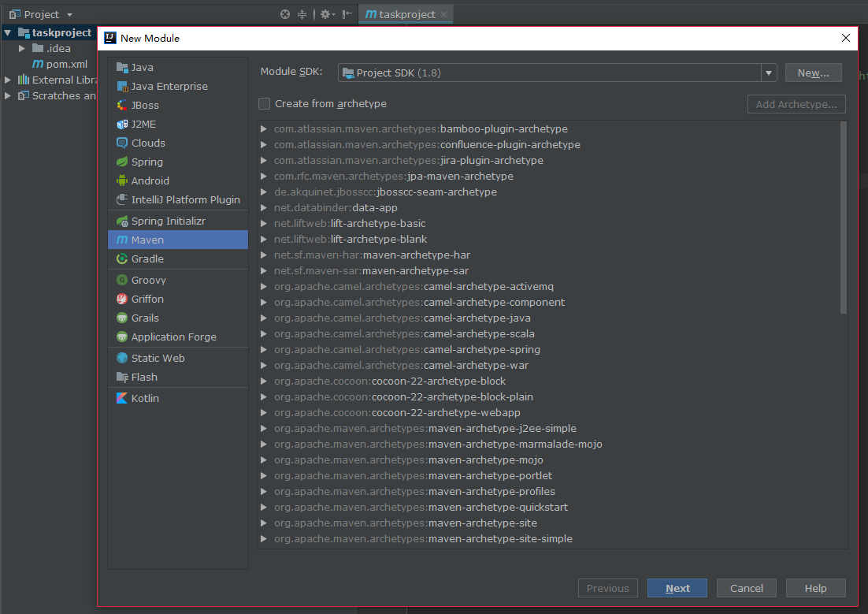The width and height of the screenshot is (868, 614).
Task: Choose the JBoss module type
Action: (144, 105)
